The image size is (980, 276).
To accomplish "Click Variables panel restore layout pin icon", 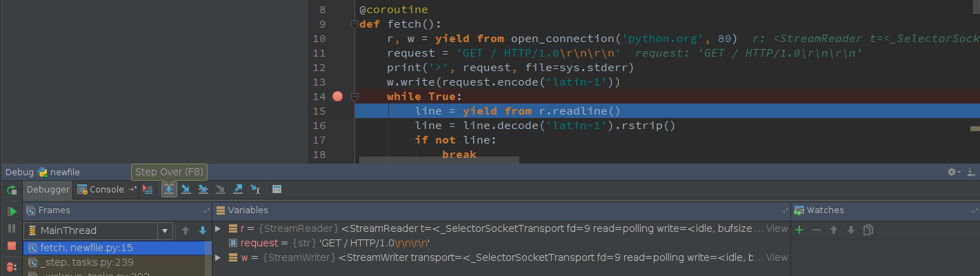I will 784,211.
